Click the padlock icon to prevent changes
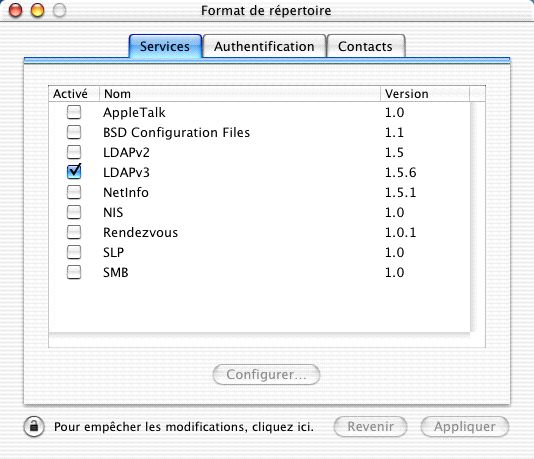The image size is (534, 459). pyautogui.click(x=34, y=426)
